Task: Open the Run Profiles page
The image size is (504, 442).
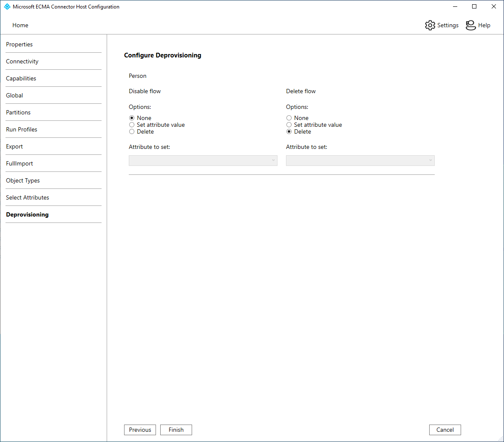Action: click(x=22, y=130)
